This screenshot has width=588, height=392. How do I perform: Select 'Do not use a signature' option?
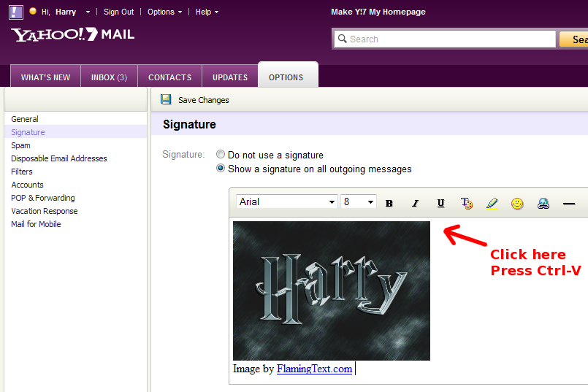pyautogui.click(x=221, y=155)
